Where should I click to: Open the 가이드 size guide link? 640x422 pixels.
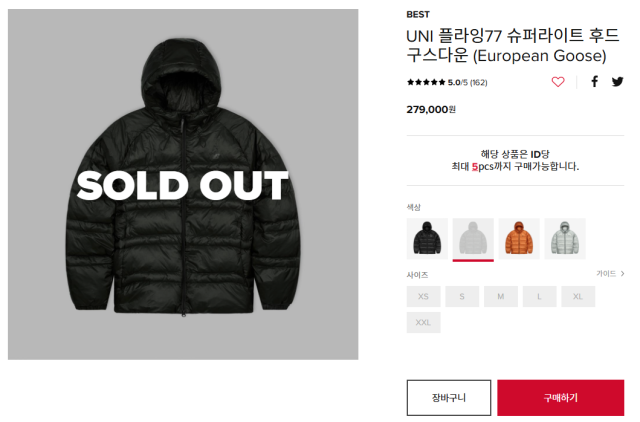606,273
